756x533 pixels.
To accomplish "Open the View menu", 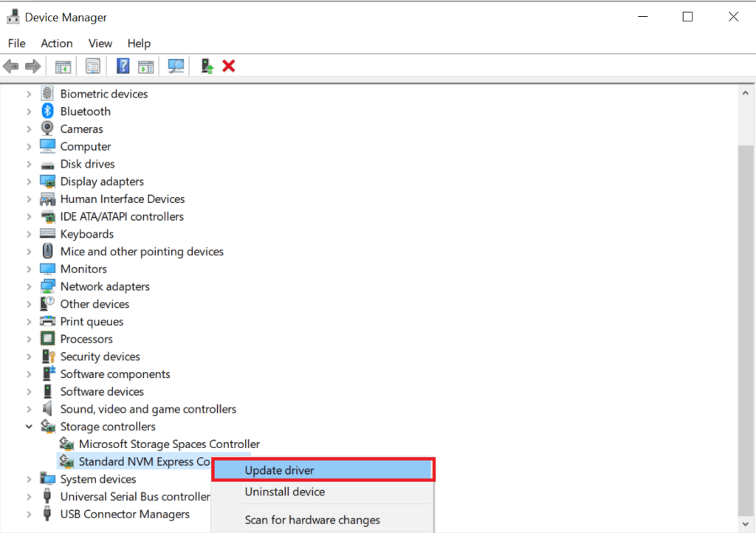I will (x=100, y=43).
